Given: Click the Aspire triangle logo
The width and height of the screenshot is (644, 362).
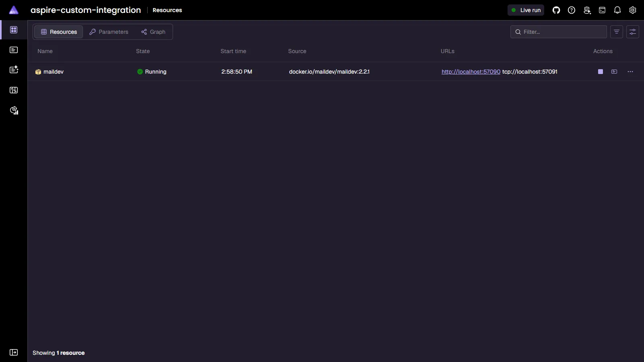Looking at the screenshot, I should tap(14, 10).
